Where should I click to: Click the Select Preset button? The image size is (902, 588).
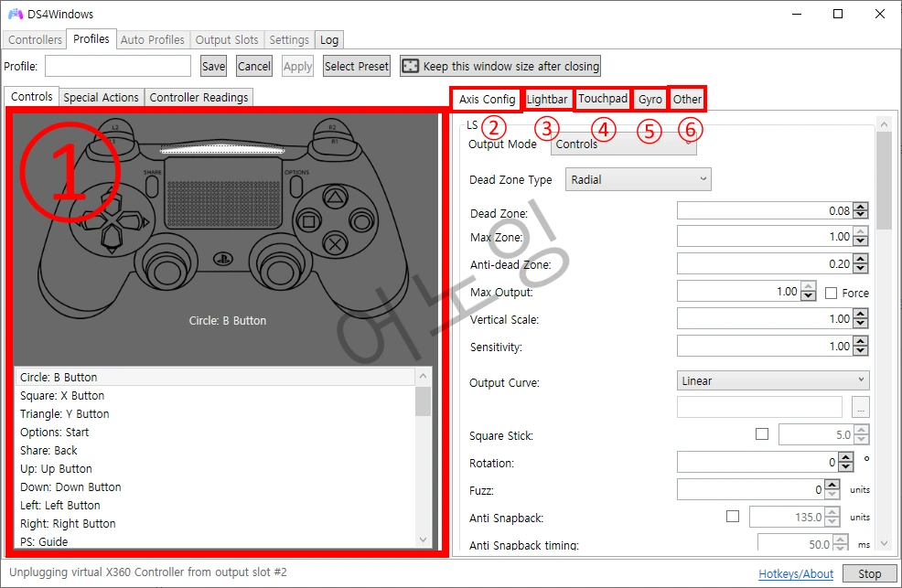[x=357, y=66]
